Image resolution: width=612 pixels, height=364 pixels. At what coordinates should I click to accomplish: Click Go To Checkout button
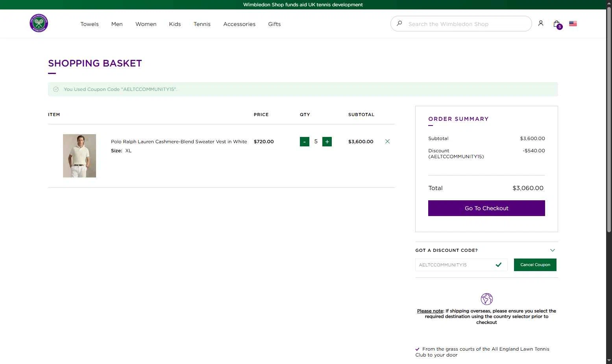coord(486,208)
